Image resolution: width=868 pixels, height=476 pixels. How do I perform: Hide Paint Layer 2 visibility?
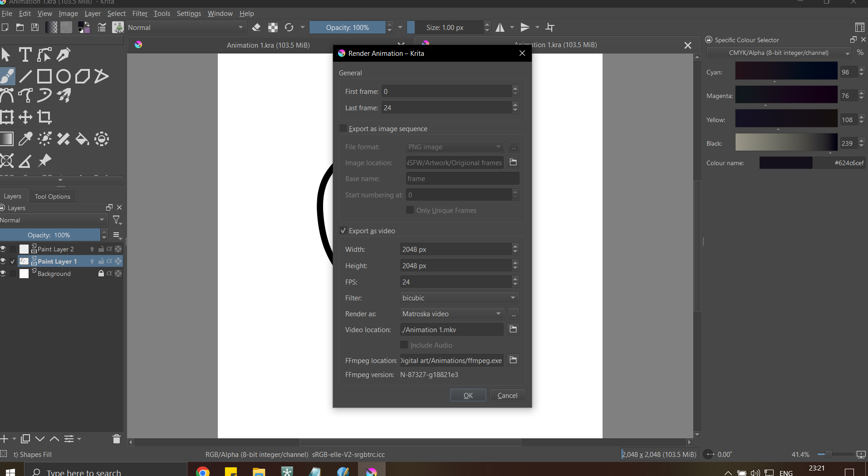pos(3,249)
